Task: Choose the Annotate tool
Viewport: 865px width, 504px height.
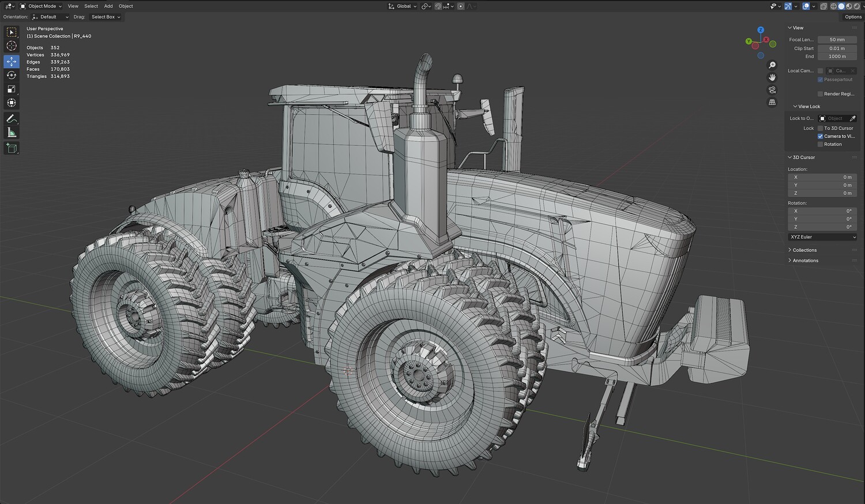Action: pos(12,119)
